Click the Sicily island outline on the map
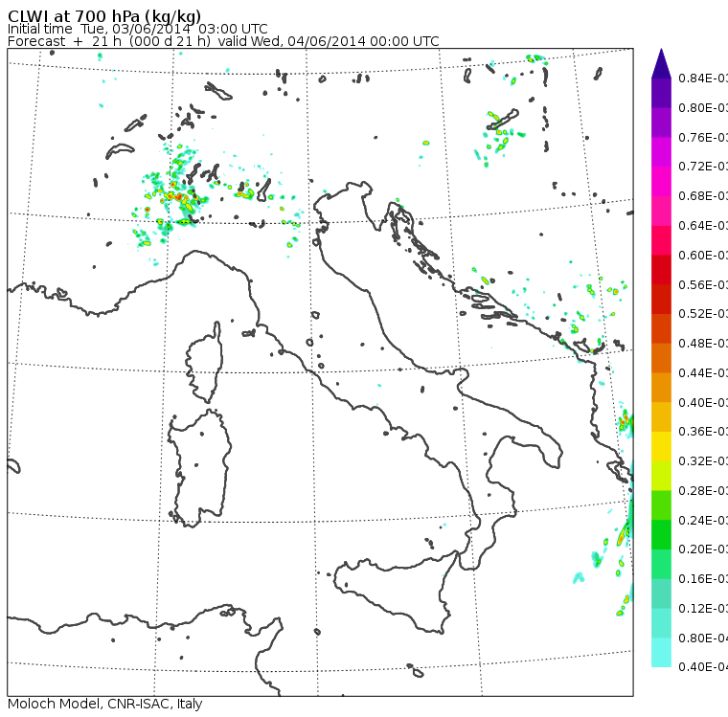Screen dimensions: 728x717 click(x=396, y=590)
